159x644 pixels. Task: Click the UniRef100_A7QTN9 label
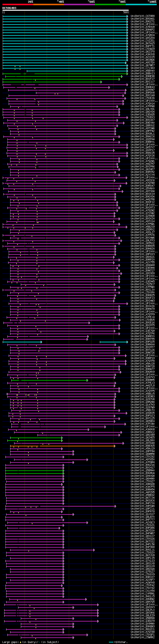pos(143,183)
